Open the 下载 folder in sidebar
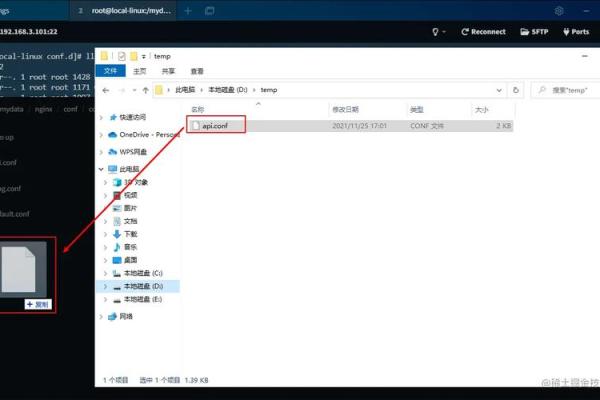This screenshot has height=400, width=600. point(130,234)
